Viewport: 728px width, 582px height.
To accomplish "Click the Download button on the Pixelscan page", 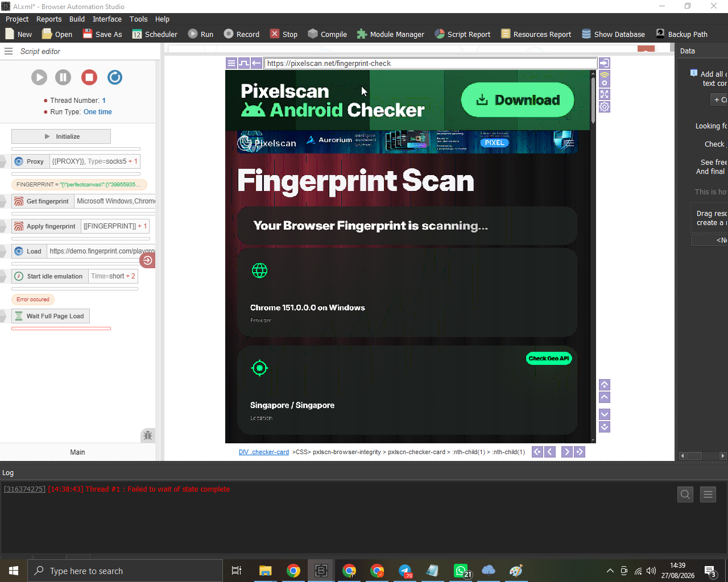I will point(518,100).
